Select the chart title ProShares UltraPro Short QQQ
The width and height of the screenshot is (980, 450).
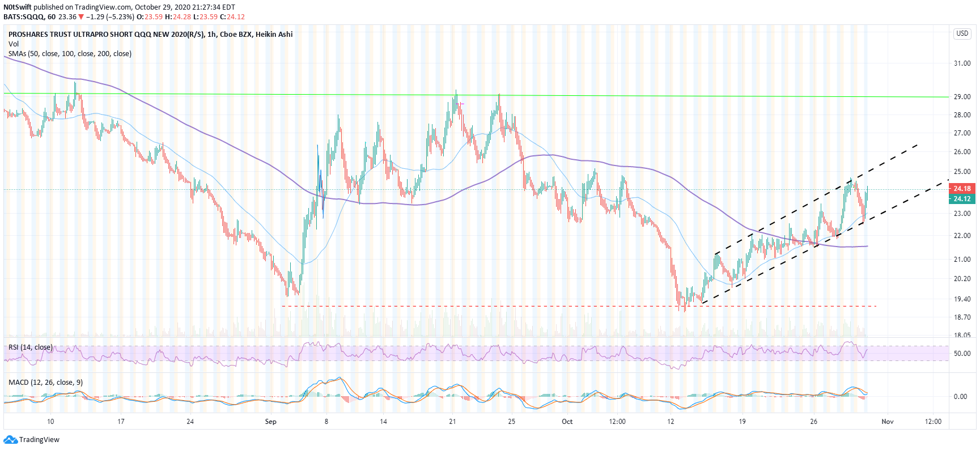[151, 34]
